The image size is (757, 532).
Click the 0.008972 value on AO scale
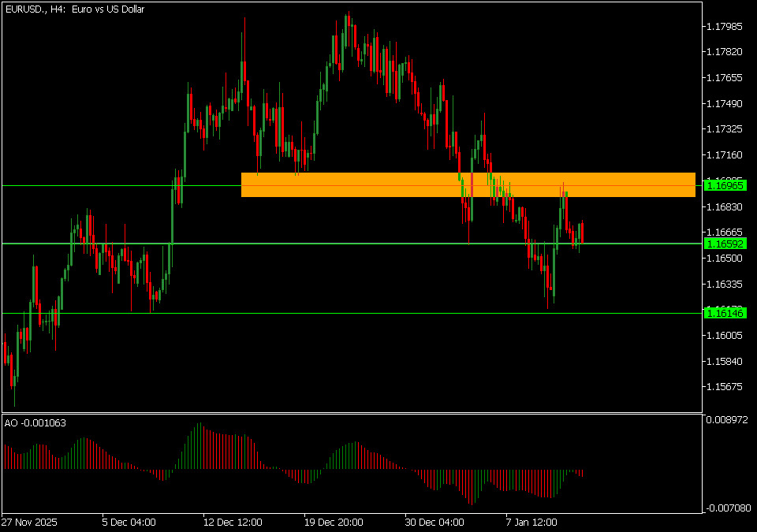(x=729, y=422)
